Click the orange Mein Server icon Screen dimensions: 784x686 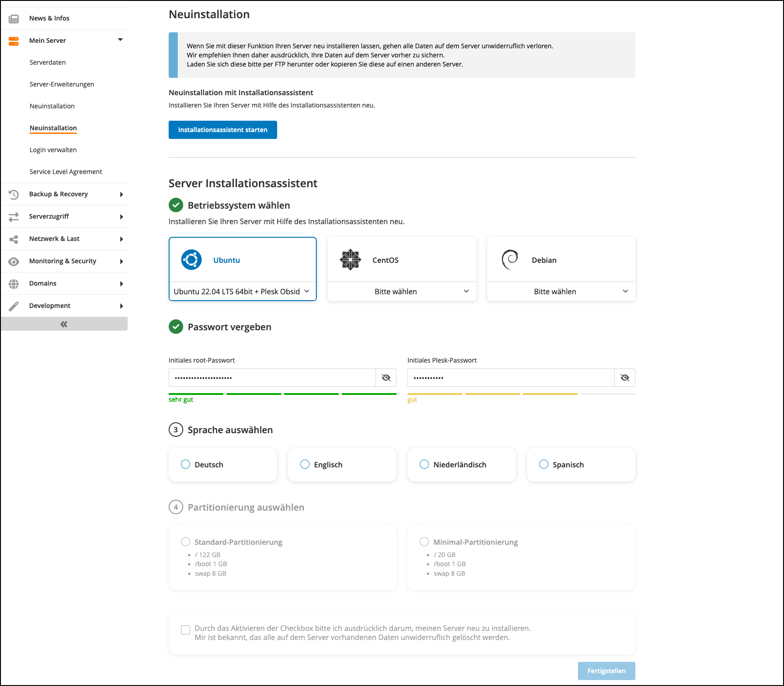[14, 41]
